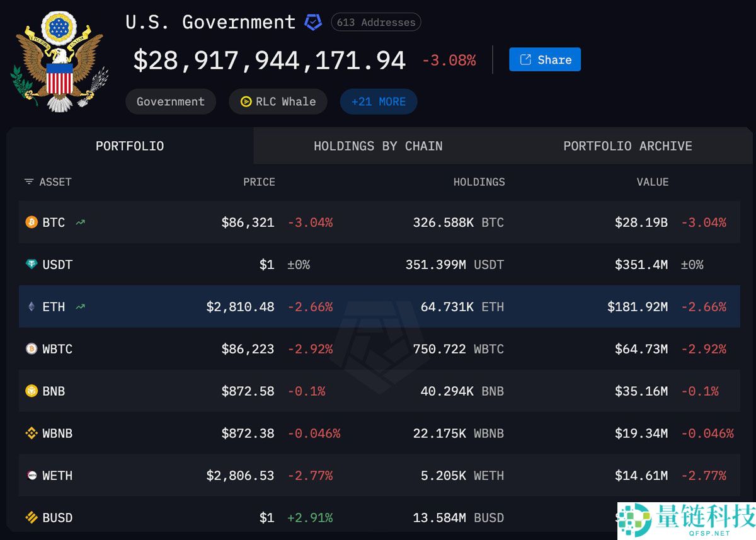The image size is (756, 540).
Task: Expand the +21 MORE tag list
Action: click(378, 101)
